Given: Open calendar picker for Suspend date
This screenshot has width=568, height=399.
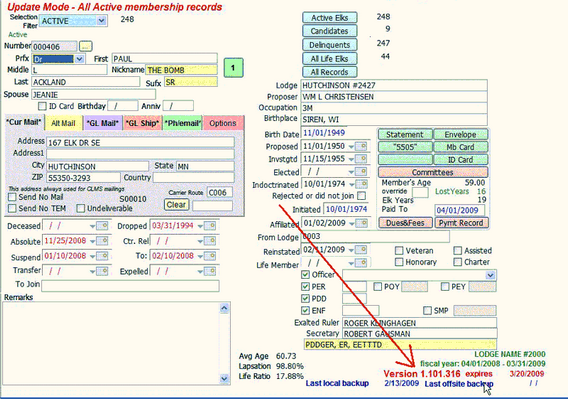Looking at the screenshot, I should click(x=102, y=256).
